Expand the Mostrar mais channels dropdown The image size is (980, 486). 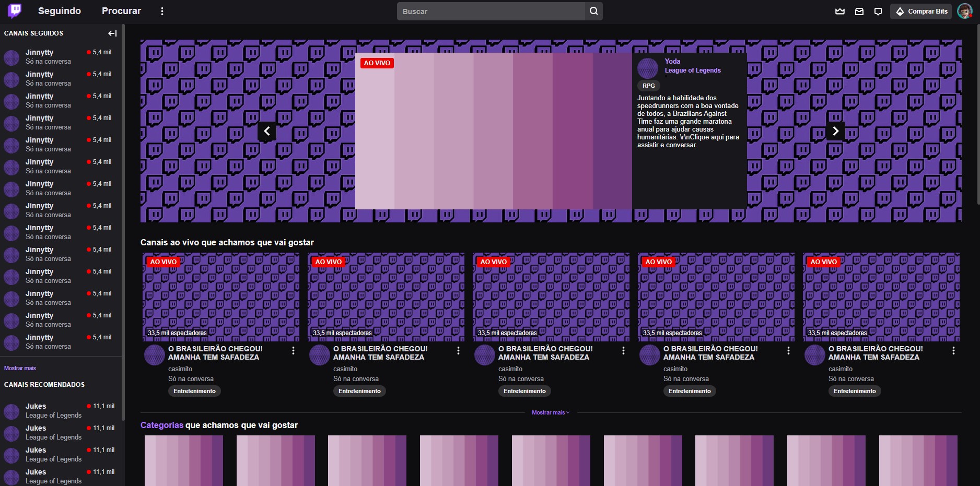(550, 412)
